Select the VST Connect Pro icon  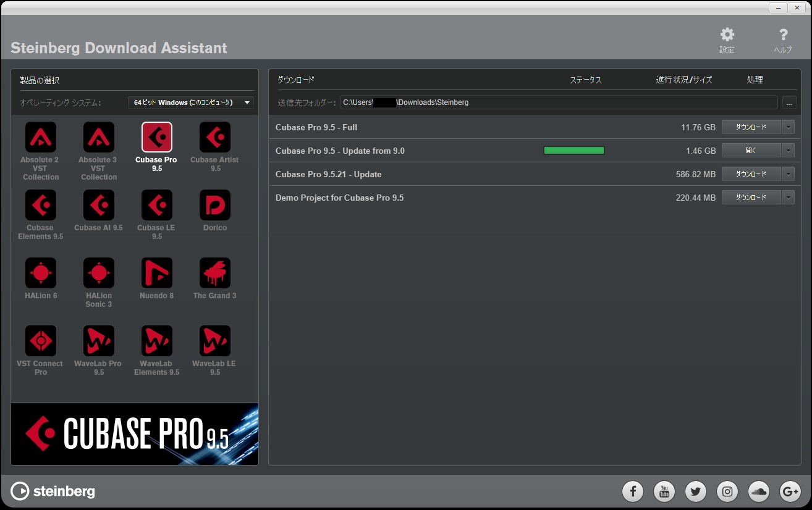tap(40, 341)
